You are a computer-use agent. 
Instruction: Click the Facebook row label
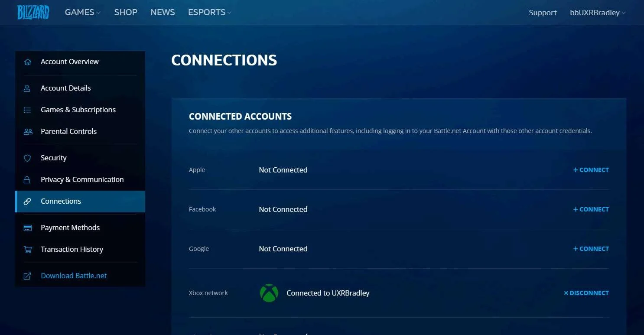(202, 209)
